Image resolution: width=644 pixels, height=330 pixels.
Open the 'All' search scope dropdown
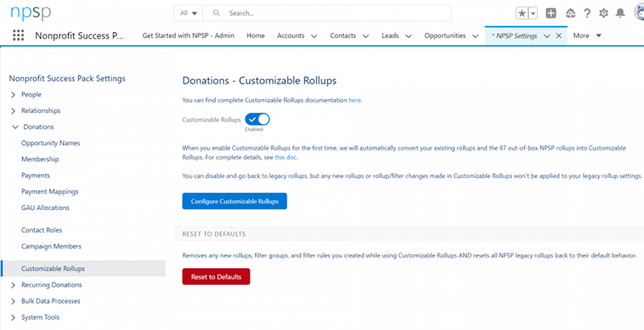(188, 13)
